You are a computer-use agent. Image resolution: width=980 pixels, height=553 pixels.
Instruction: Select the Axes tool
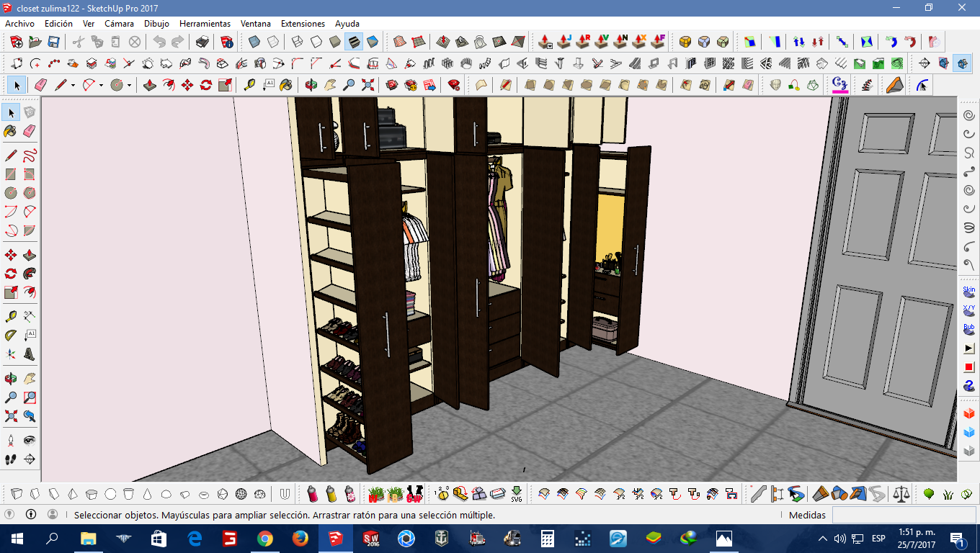pyautogui.click(x=11, y=354)
